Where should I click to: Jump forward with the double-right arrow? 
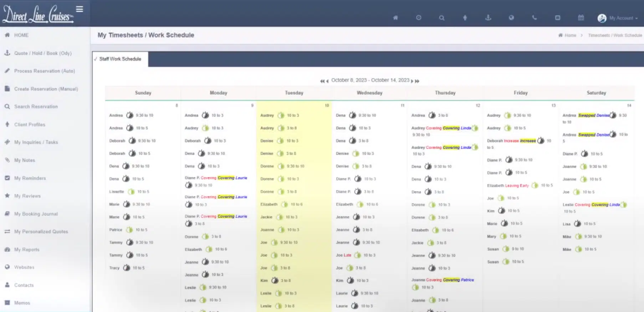tap(417, 81)
